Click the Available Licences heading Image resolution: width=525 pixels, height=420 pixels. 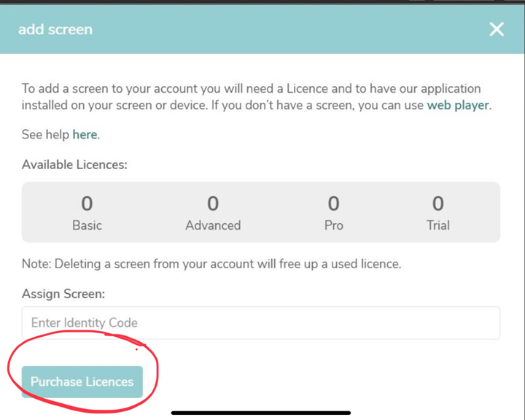pyautogui.click(x=74, y=165)
